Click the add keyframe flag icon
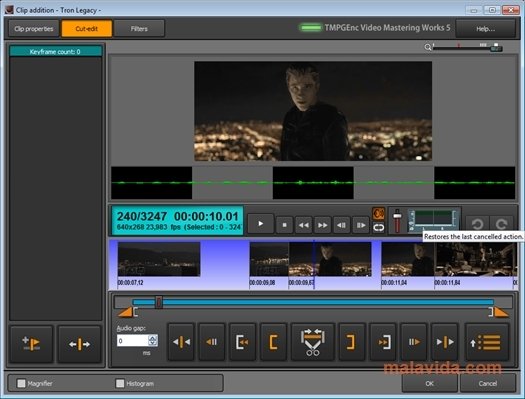The image size is (525, 399). point(31,344)
